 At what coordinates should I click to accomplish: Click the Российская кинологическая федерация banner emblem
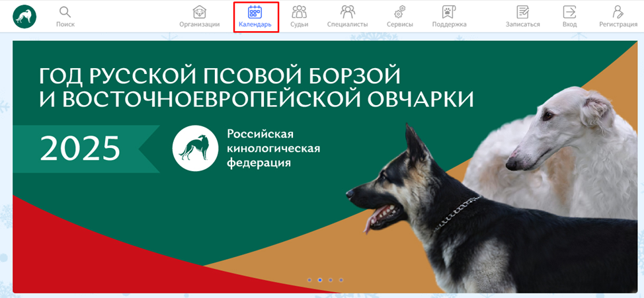coord(196,148)
